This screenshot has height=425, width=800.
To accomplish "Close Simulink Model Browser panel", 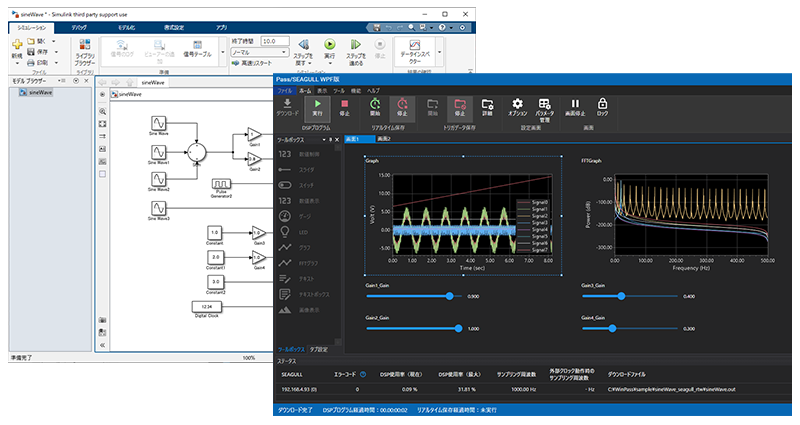I will tap(86, 81).
